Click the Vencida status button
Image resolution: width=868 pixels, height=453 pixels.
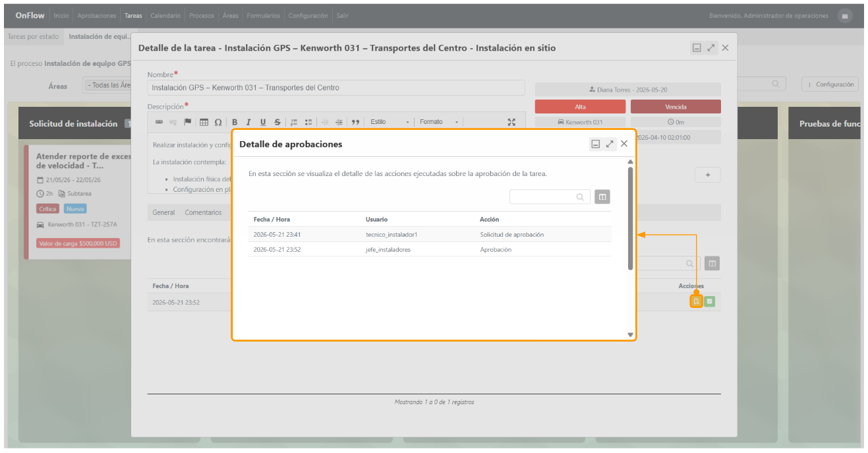pos(676,107)
